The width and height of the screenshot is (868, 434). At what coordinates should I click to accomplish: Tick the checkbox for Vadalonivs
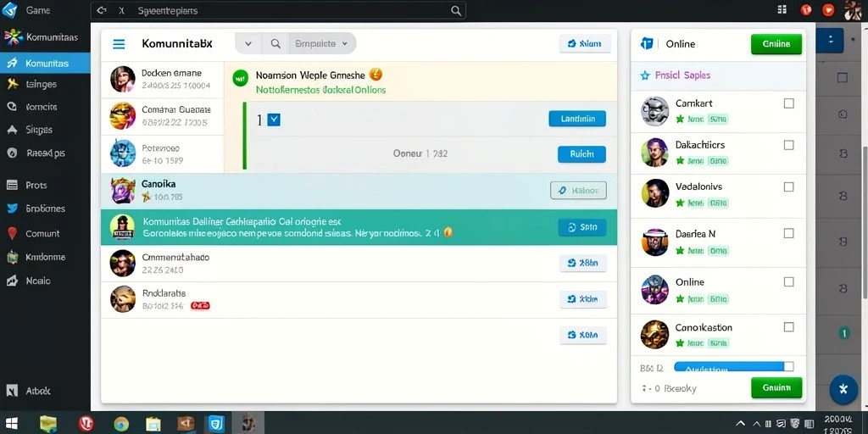click(789, 187)
